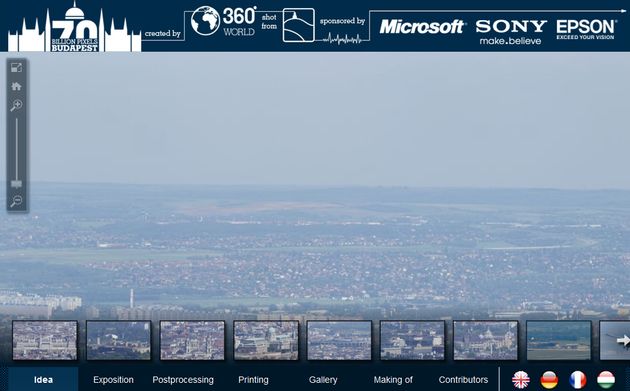Open the eighth thumbnail showing green field
The image size is (630, 391).
(x=559, y=340)
